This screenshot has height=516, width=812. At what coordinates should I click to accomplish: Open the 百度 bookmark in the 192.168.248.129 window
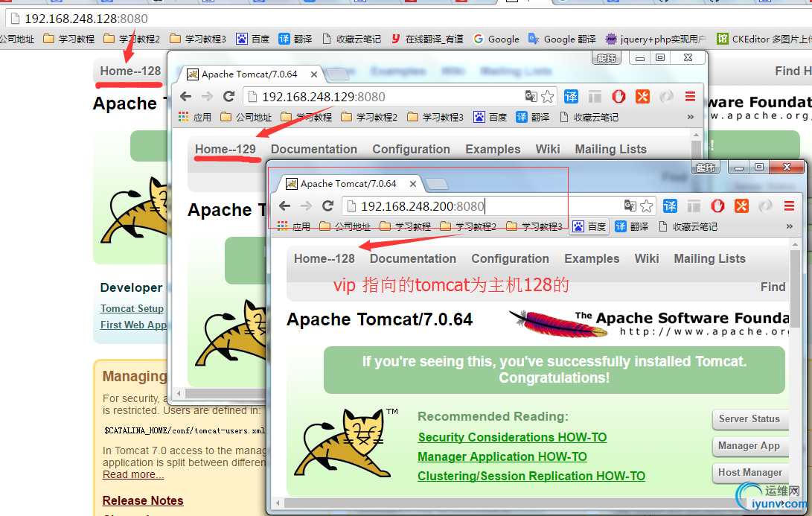[x=490, y=117]
